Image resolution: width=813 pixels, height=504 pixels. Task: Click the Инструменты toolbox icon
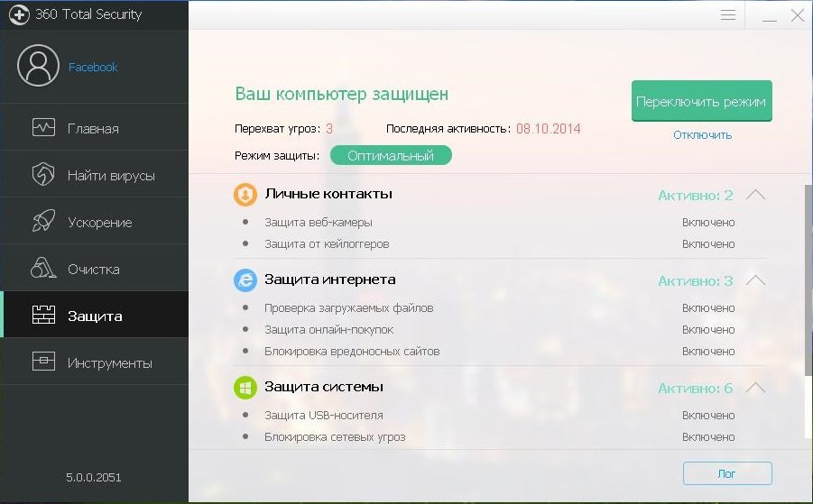click(x=43, y=361)
